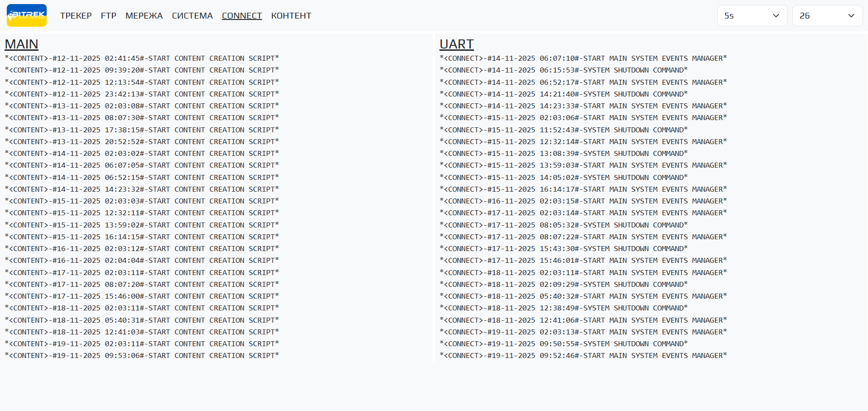Screen dimensions: 868x411
Task: Switch to the КОНТЕНТ section
Action: (x=291, y=16)
